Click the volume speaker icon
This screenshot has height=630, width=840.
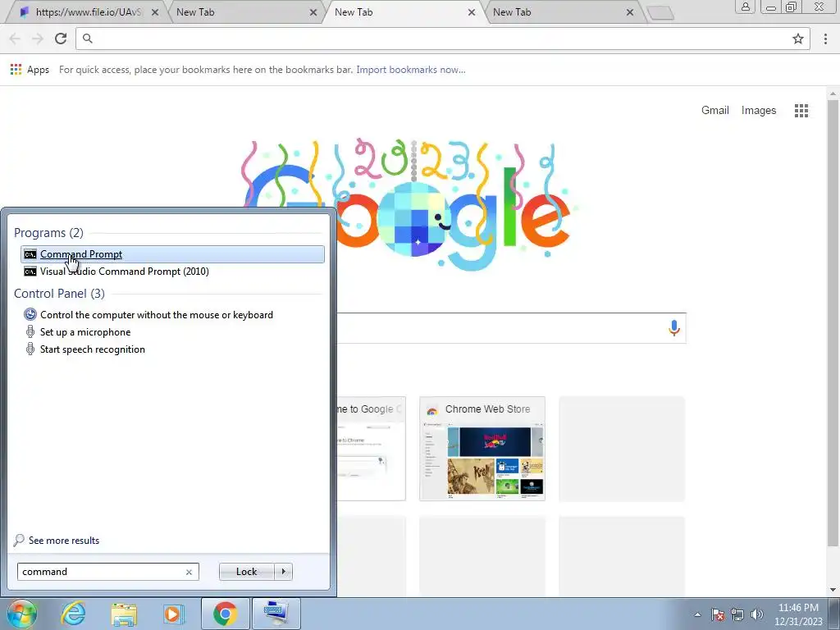tap(756, 614)
